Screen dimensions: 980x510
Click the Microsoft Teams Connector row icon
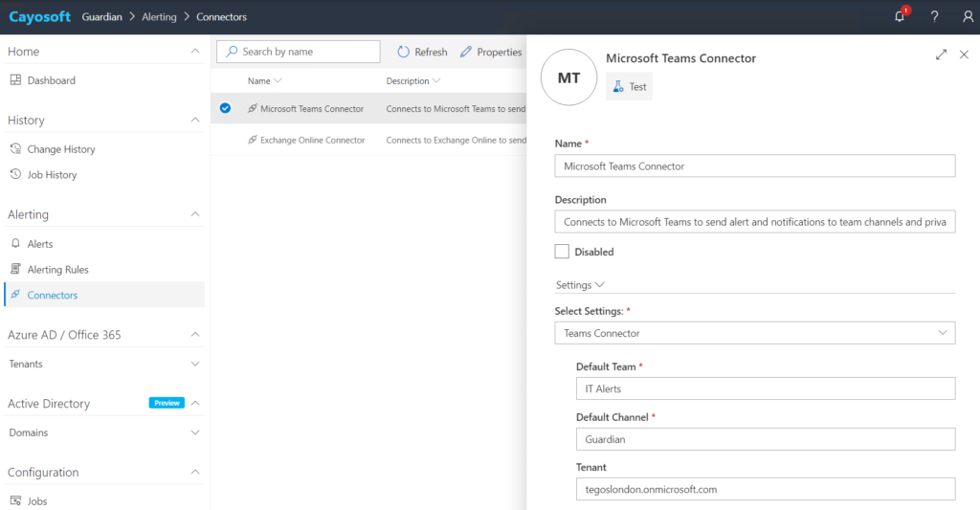tap(252, 108)
